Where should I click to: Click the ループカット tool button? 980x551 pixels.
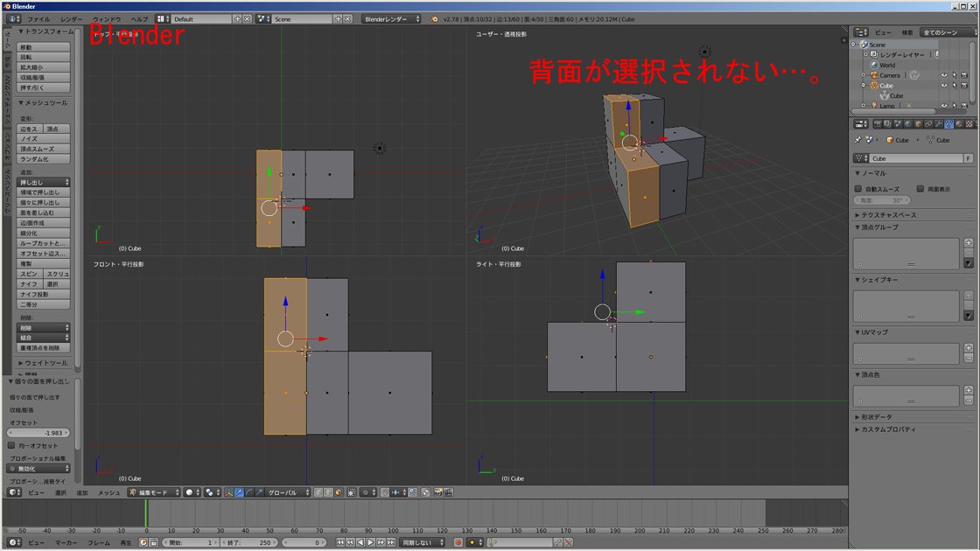43,243
